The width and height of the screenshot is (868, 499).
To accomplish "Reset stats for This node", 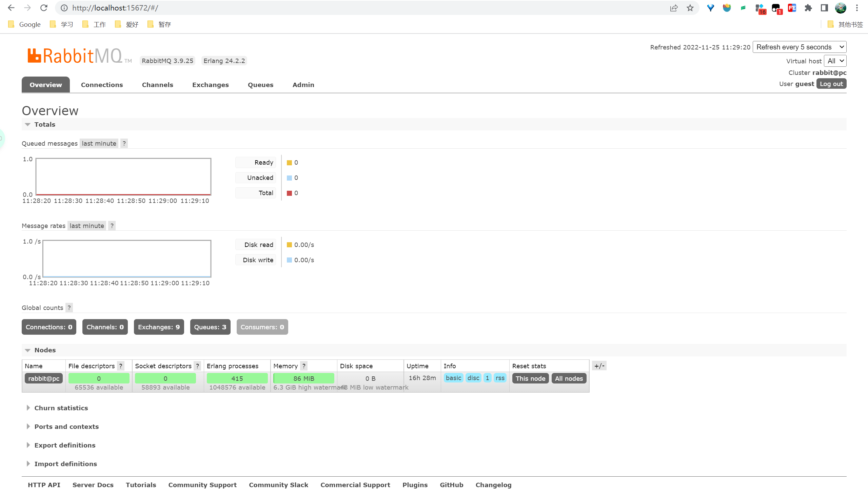I will coord(530,378).
